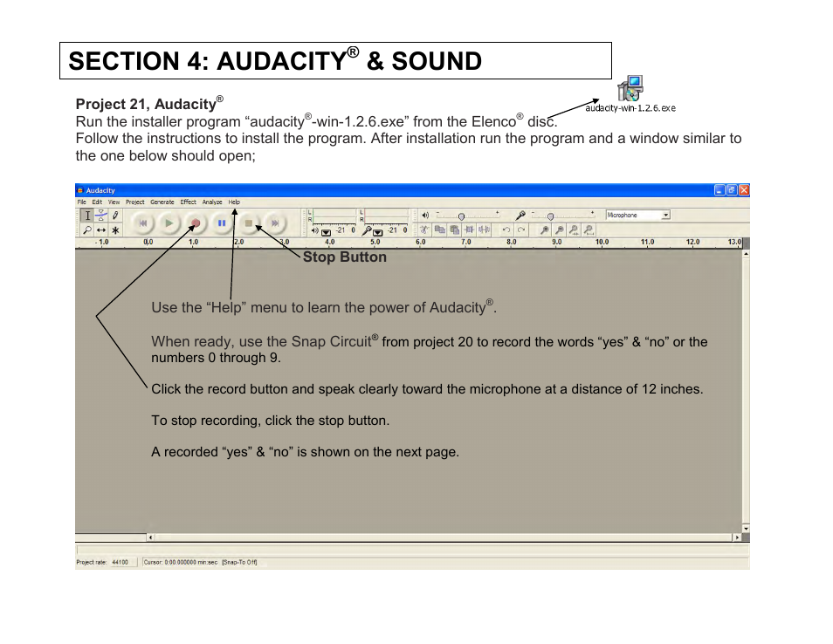The height and width of the screenshot is (644, 833).
Task: Click the Redo arrow icon
Action: pyautogui.click(x=521, y=230)
